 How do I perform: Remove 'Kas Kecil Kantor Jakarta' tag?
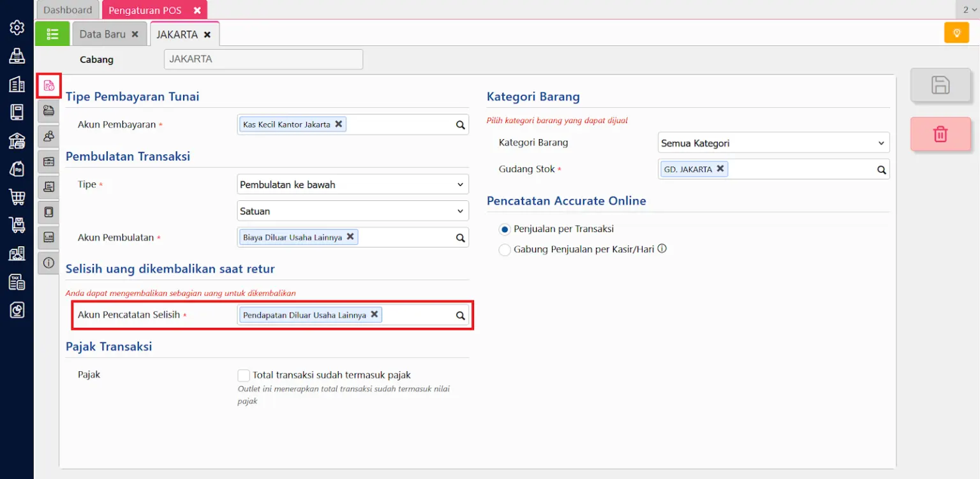coord(339,124)
